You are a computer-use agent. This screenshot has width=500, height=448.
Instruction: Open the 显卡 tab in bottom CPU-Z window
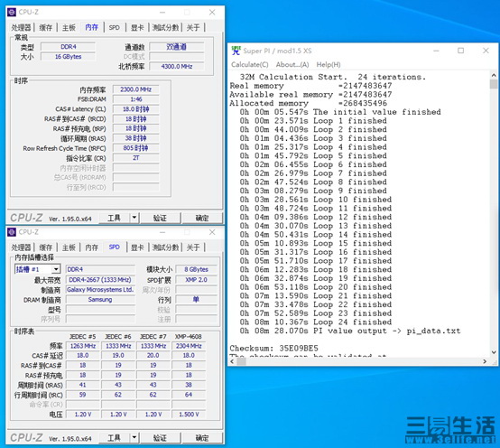click(x=137, y=247)
